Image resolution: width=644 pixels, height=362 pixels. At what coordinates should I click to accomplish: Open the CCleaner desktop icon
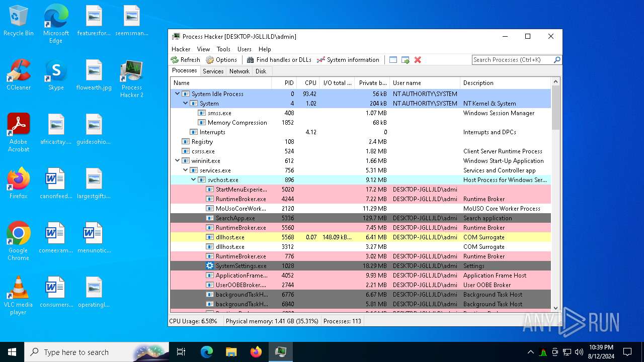coord(19,75)
